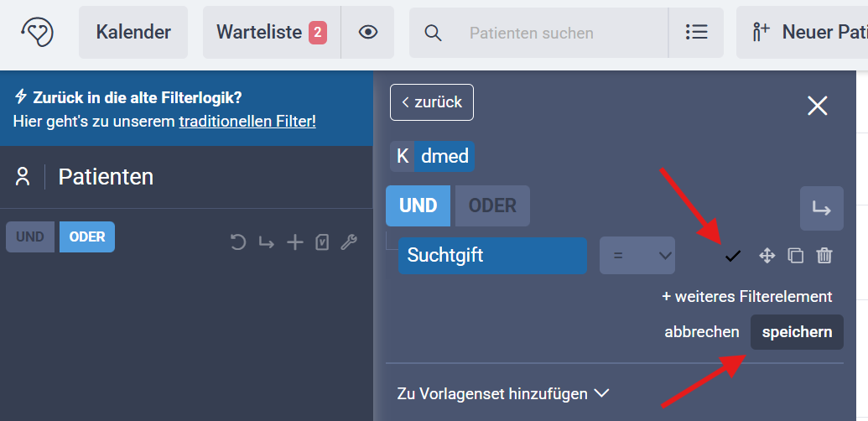
Task: Open the equals operator dropdown
Action: coord(637,256)
